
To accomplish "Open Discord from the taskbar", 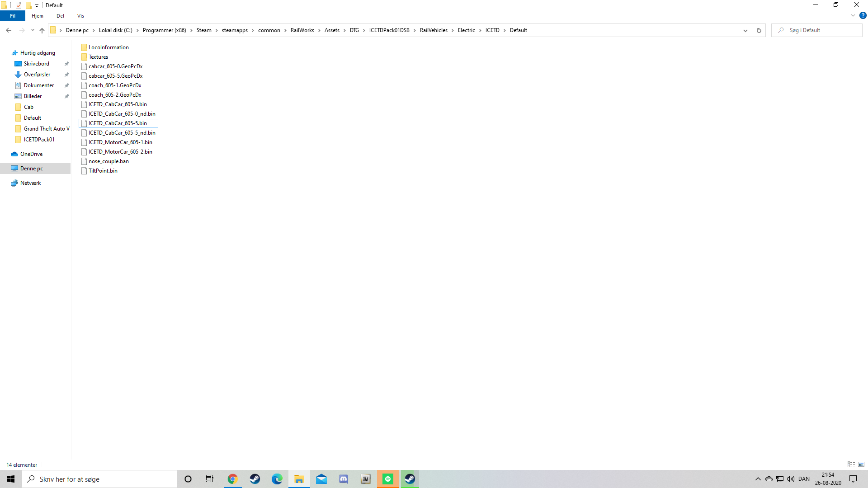I will pos(344,479).
